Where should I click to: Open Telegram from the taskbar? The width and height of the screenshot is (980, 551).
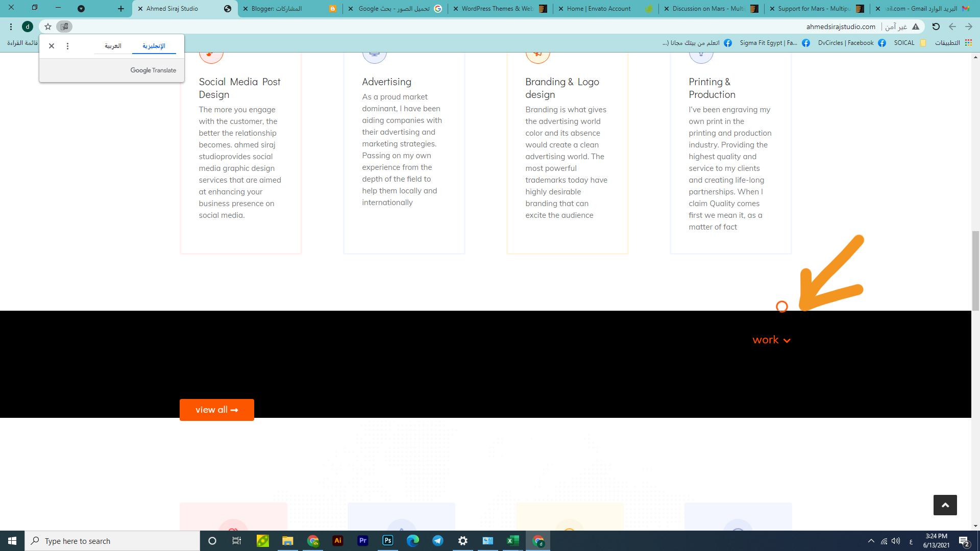438,541
